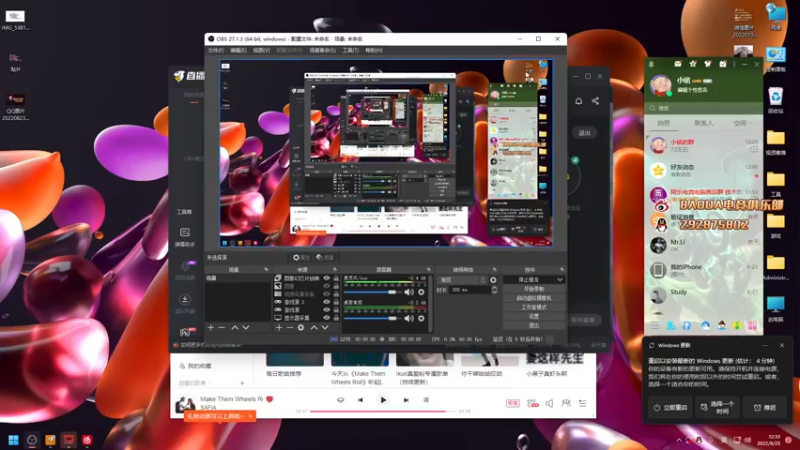Open the transition properties gear icon

click(x=493, y=280)
